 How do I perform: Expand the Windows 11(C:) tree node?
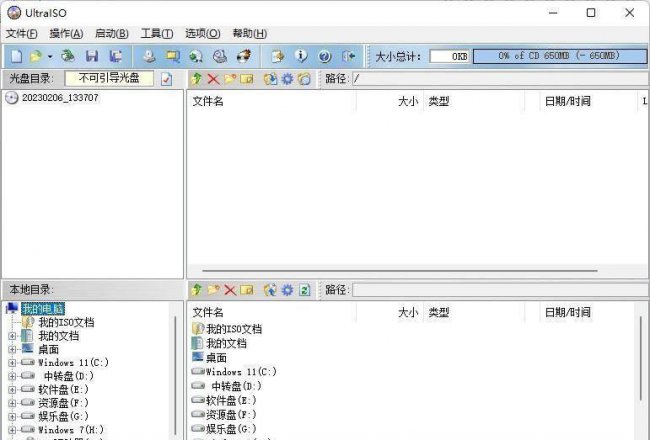(12, 363)
